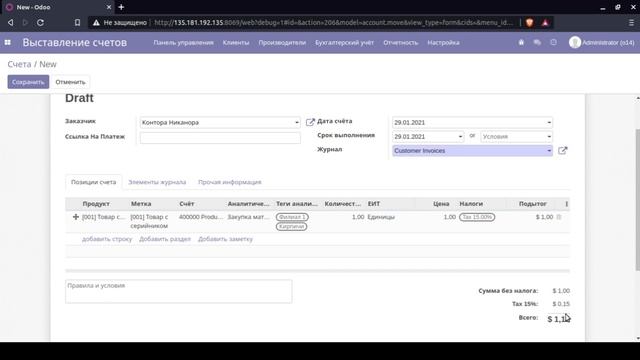Close the New - Odoo tab

pos(109,7)
